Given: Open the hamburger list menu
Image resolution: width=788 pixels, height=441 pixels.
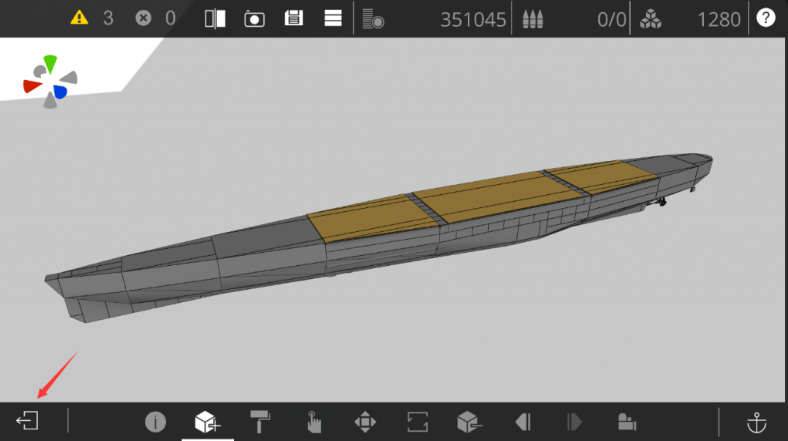Looking at the screenshot, I should [x=333, y=18].
